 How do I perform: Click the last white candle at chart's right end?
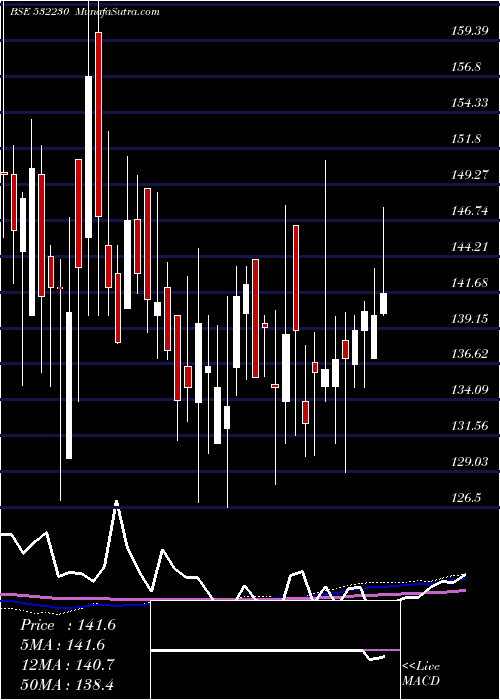[383, 304]
